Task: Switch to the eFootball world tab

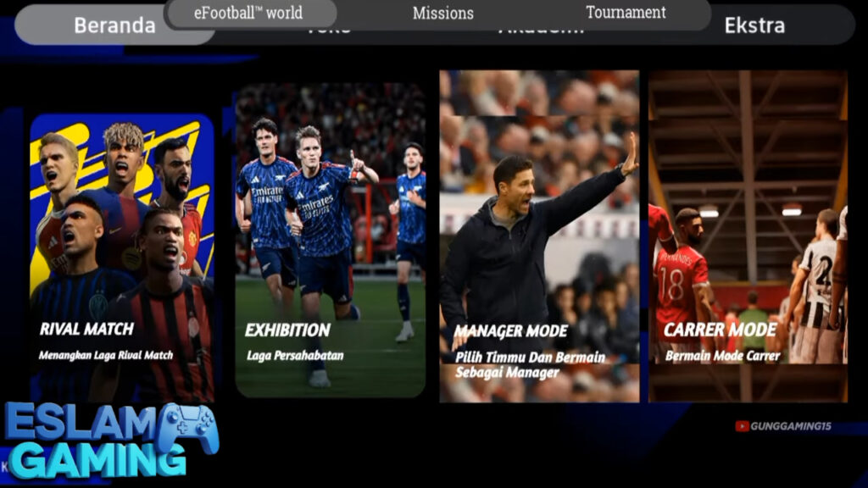Action: pos(249,13)
